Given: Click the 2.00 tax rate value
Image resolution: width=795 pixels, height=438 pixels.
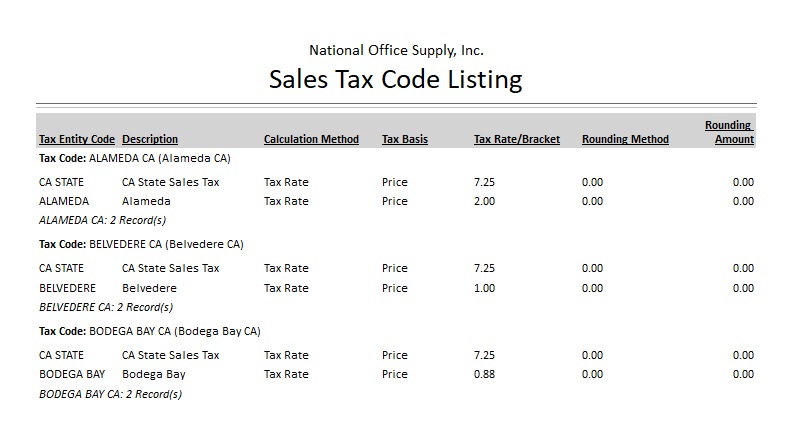Looking at the screenshot, I should [484, 201].
